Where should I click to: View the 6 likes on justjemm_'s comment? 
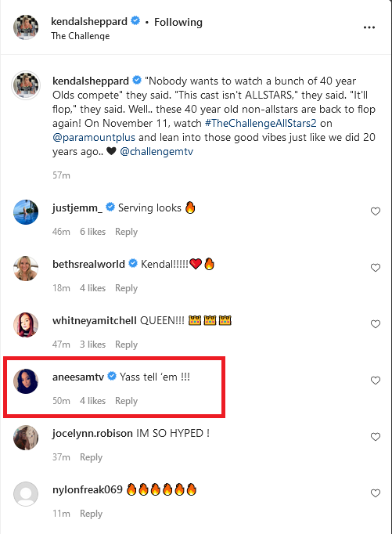(92, 232)
